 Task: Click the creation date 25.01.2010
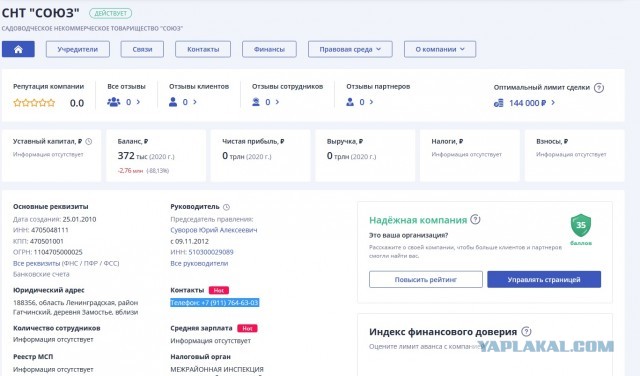point(79,219)
